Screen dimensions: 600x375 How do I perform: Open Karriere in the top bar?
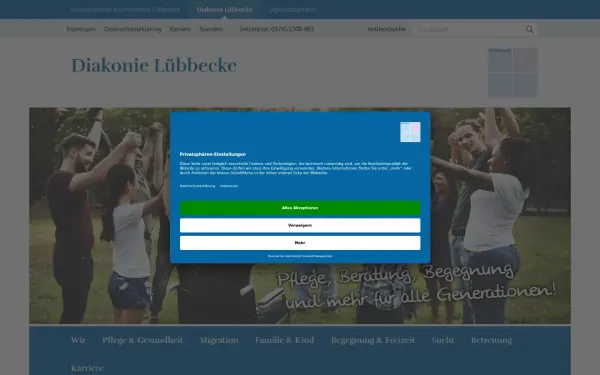[180, 29]
